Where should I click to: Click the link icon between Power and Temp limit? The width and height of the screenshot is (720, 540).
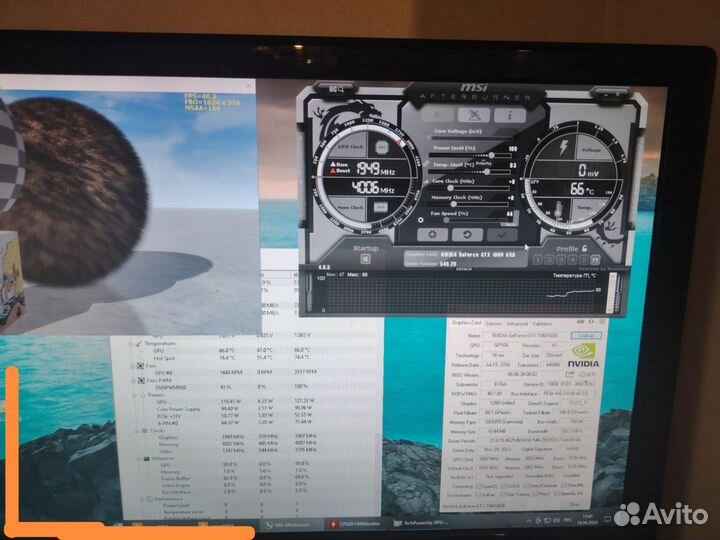tap(426, 163)
